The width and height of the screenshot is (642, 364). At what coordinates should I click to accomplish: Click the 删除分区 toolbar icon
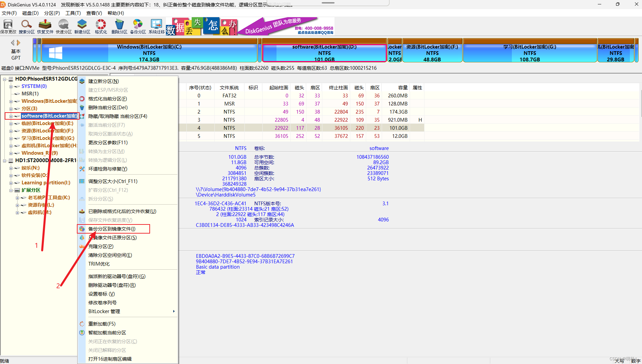119,26
